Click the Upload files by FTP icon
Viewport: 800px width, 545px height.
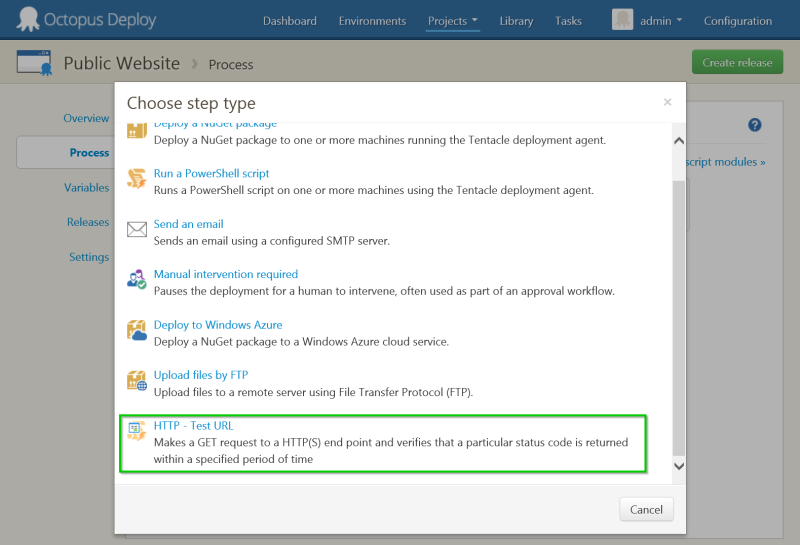pos(137,381)
